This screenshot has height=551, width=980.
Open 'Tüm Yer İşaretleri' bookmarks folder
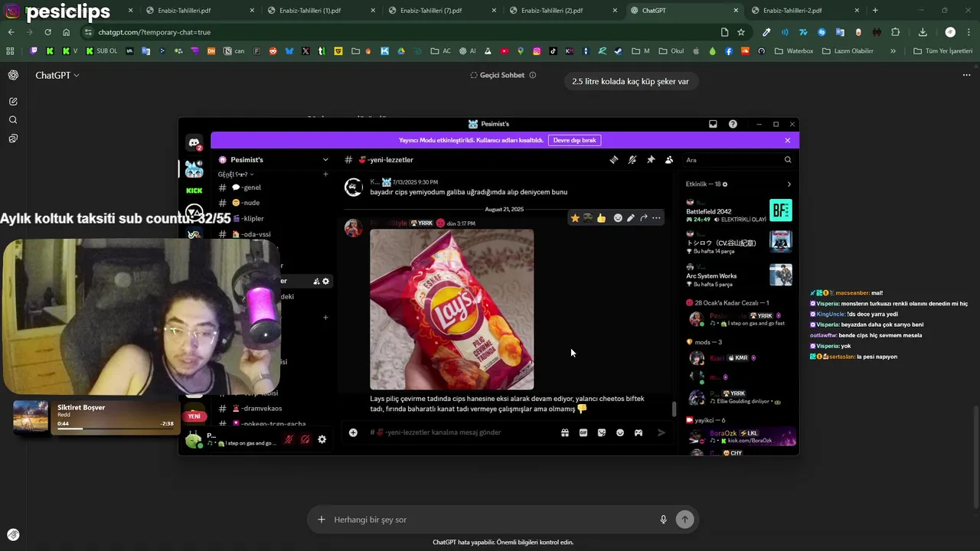(942, 51)
